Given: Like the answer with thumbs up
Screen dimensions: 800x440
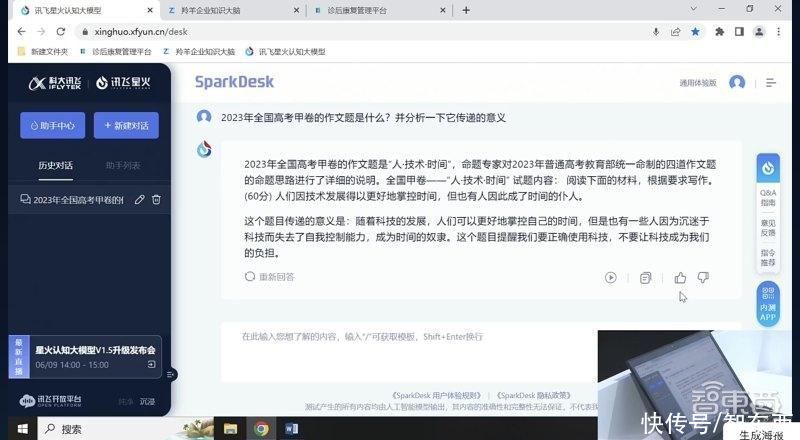Looking at the screenshot, I should (x=680, y=278).
